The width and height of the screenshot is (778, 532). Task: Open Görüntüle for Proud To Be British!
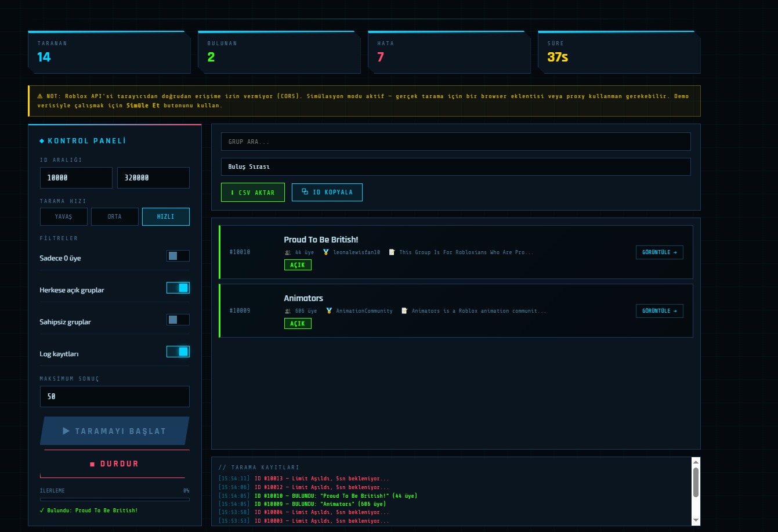point(659,252)
